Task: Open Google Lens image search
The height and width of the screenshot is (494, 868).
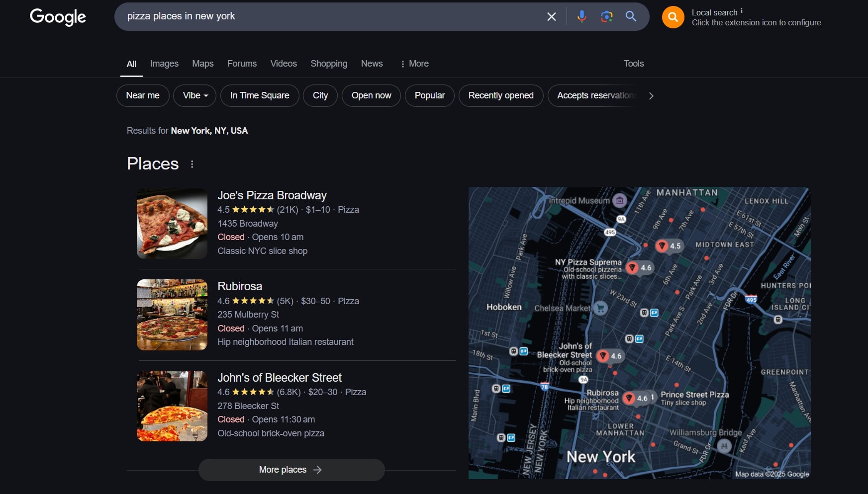Action: click(x=606, y=16)
